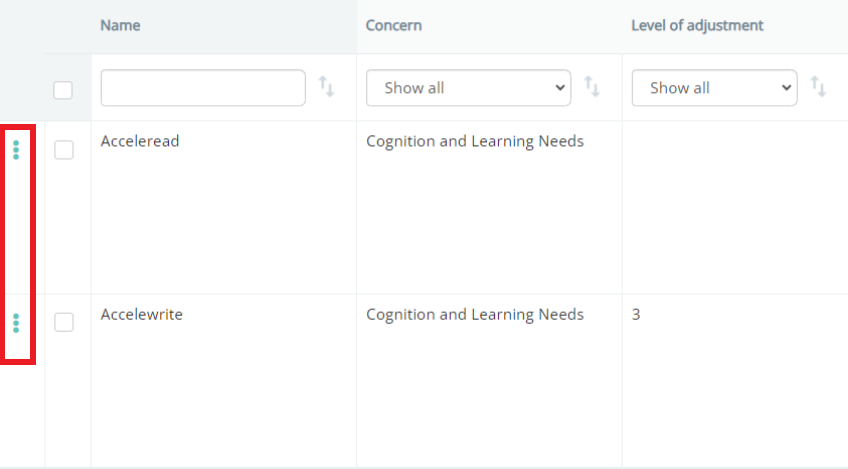Open the three-dot menu for Accelewrite
848x469 pixels.
tap(16, 323)
